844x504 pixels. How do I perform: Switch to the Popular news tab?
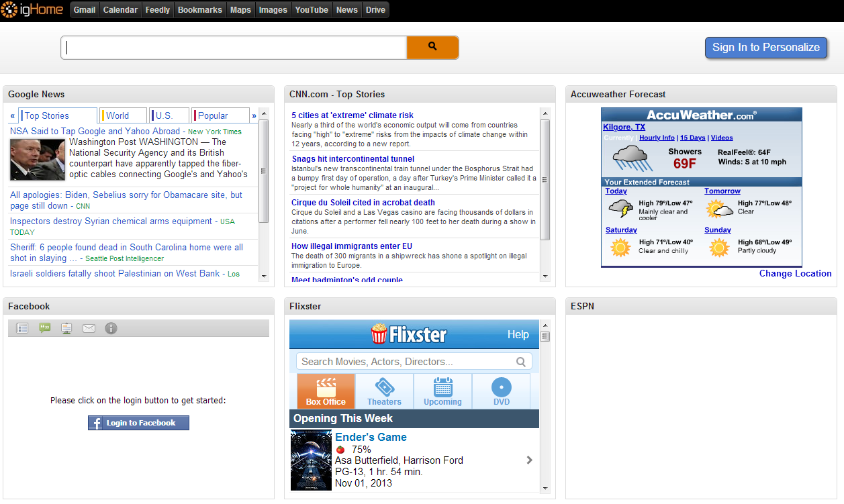221,115
